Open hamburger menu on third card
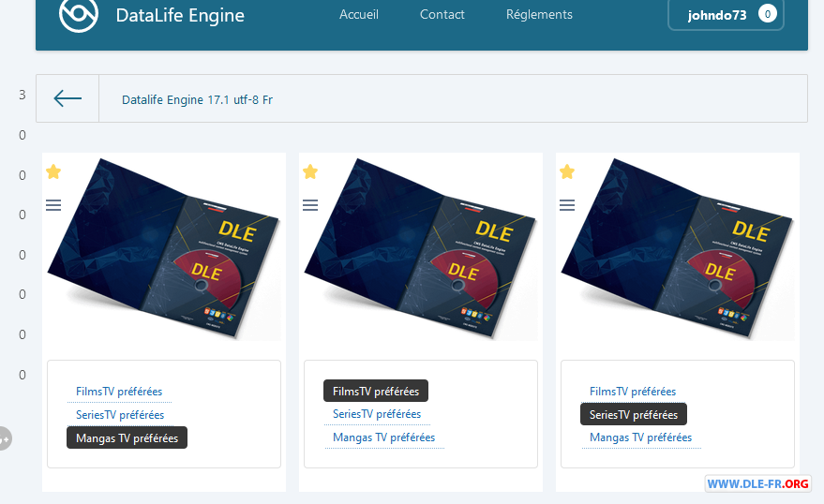The height and width of the screenshot is (504, 824). tap(567, 205)
